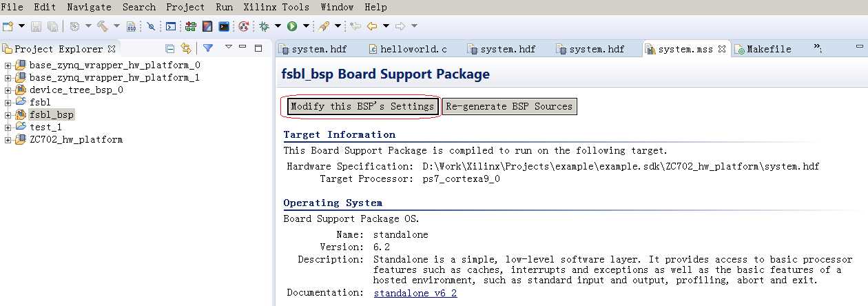The width and height of the screenshot is (868, 306).
Task: Open the standalone v6_2 documentation link
Action: pos(415,293)
